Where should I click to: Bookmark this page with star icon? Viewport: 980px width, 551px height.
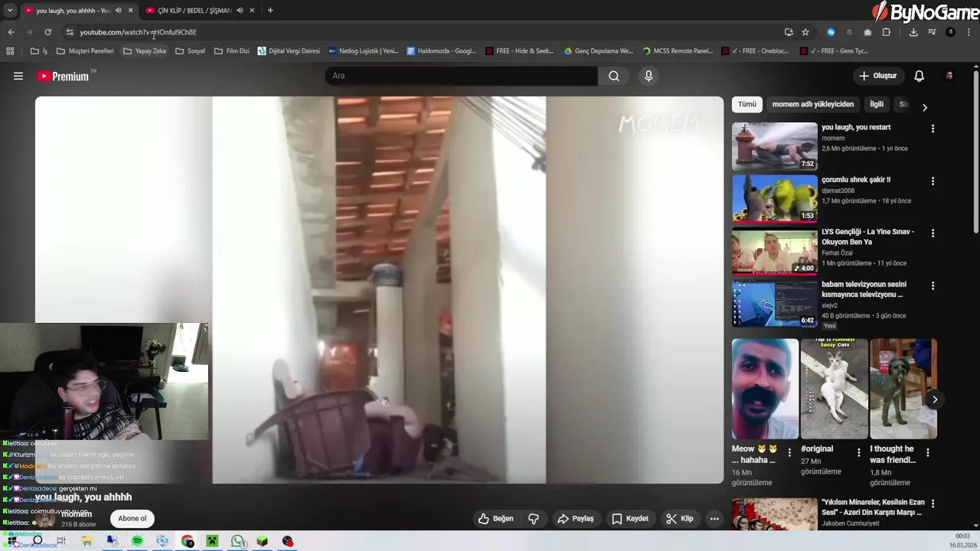[805, 32]
